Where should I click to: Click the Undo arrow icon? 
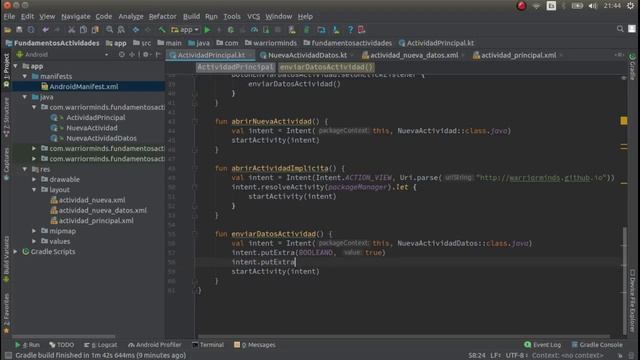[x=45, y=30]
